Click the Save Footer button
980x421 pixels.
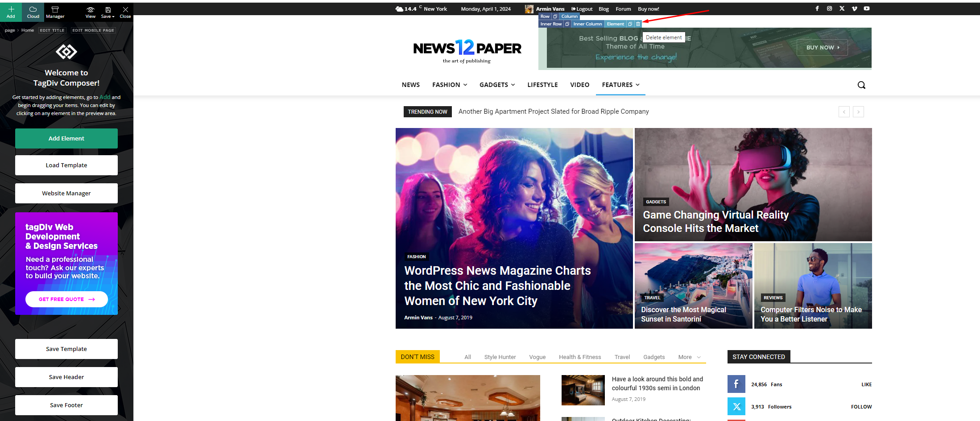coord(66,405)
